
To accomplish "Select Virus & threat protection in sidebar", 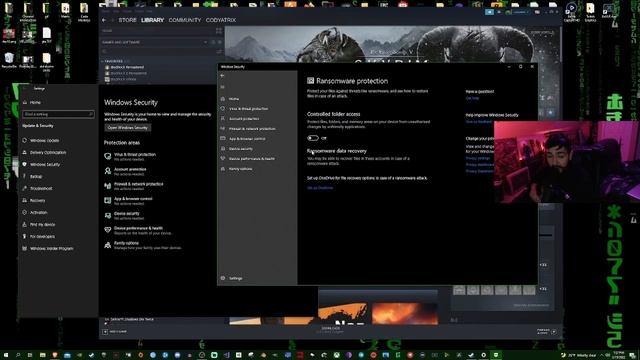I will [x=248, y=109].
